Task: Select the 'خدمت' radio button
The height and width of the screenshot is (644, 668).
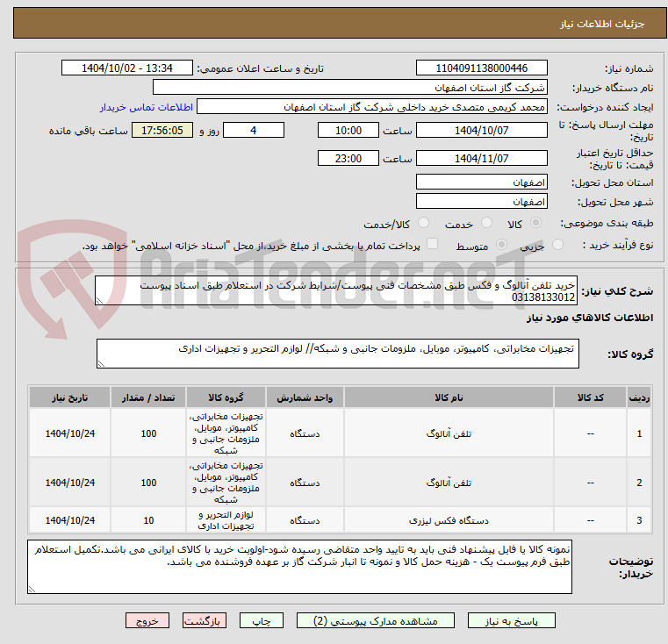Action: pos(486,223)
